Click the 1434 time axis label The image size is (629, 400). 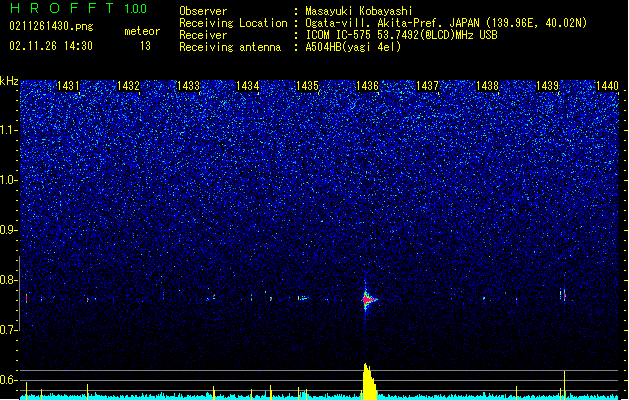click(248, 86)
